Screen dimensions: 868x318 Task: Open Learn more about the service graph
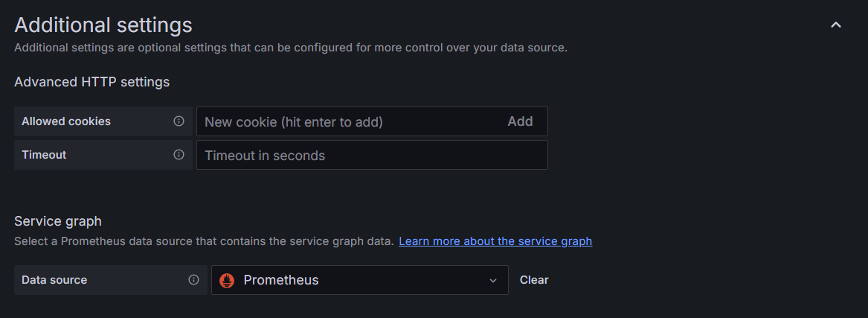(495, 241)
